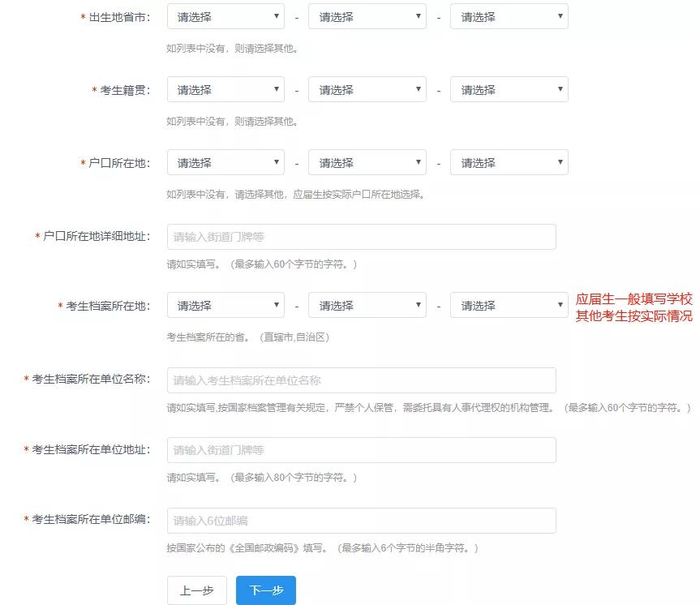Expand the middle 考生籍贯 selector

click(x=367, y=89)
